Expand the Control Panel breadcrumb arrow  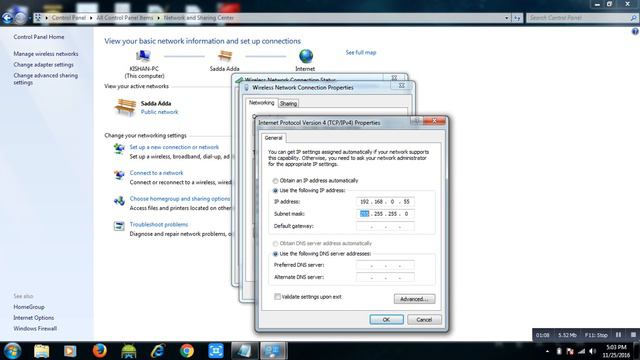pos(91,18)
